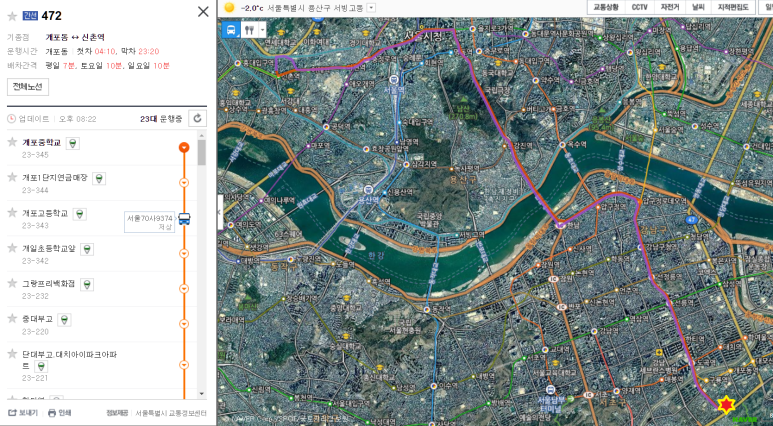This screenshot has height=426, width=773.
Task: Enable the restaurant fork-knife theme icon
Action: [249, 30]
